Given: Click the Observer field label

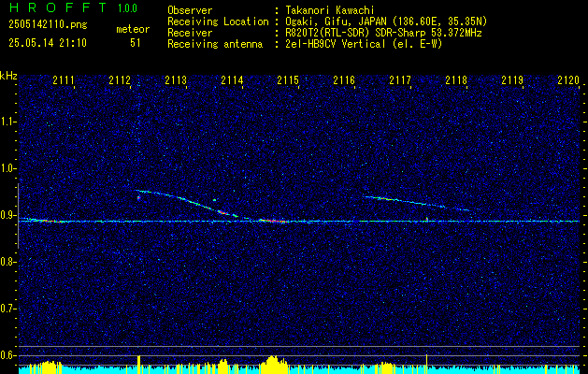Looking at the screenshot, I should [x=190, y=10].
